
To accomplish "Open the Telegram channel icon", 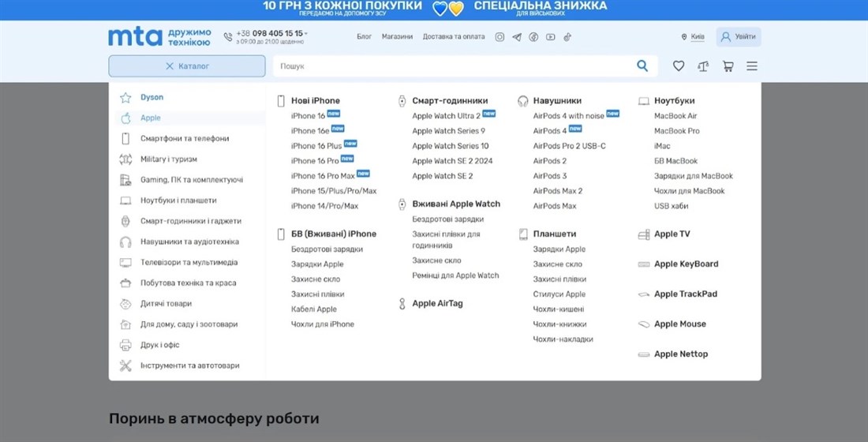I will tap(517, 37).
